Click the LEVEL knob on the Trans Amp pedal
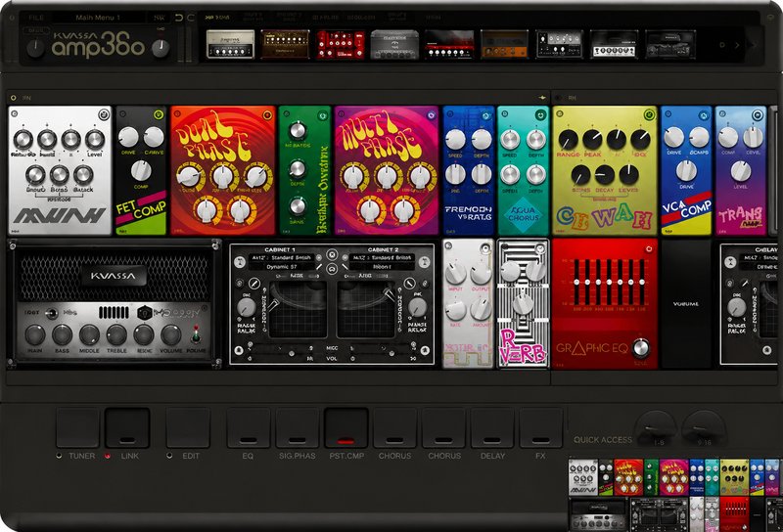Viewport: 783px width, 532px height. pos(741,171)
